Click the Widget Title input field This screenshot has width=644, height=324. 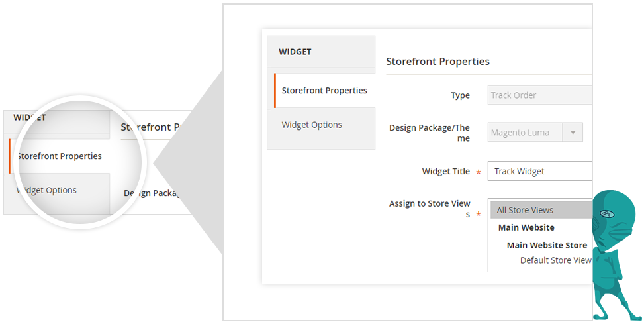pos(539,172)
